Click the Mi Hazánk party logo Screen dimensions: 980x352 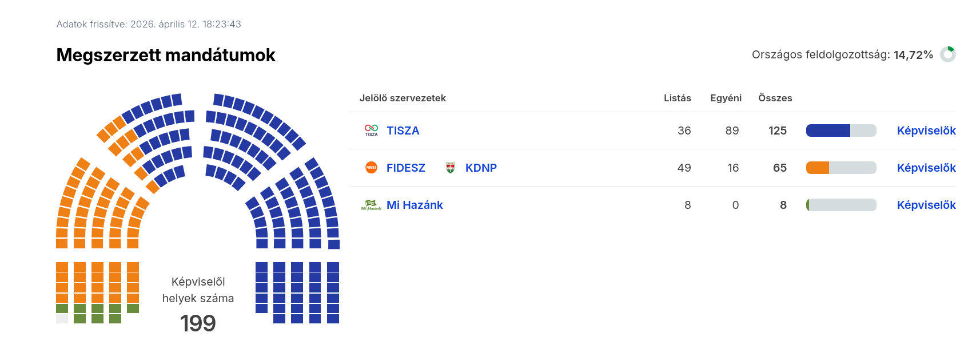tap(371, 205)
